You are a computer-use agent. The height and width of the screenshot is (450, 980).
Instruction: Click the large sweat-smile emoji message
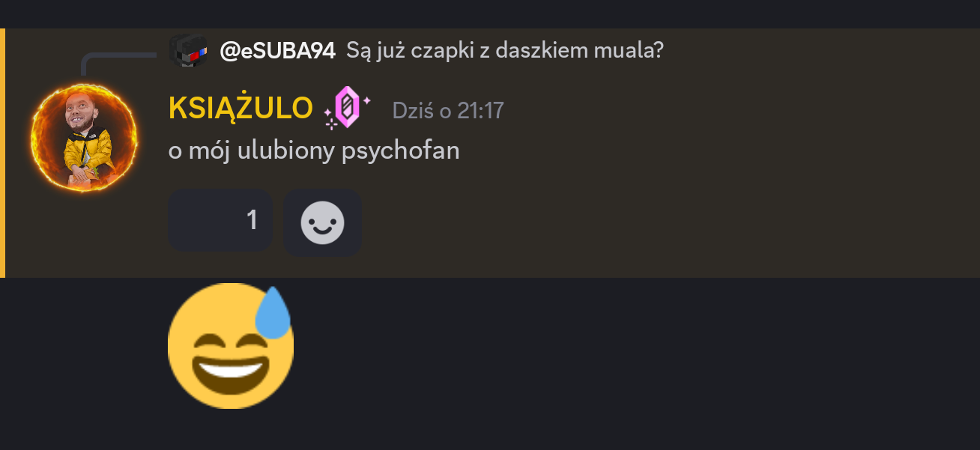[x=231, y=346]
